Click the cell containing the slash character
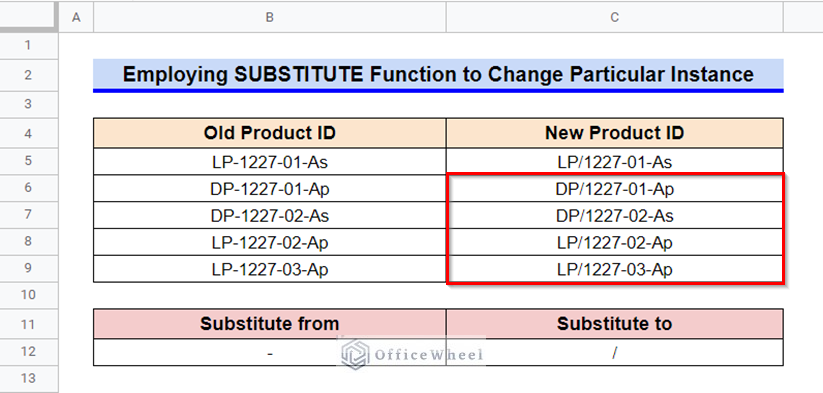The height and width of the screenshot is (393, 823). click(615, 352)
